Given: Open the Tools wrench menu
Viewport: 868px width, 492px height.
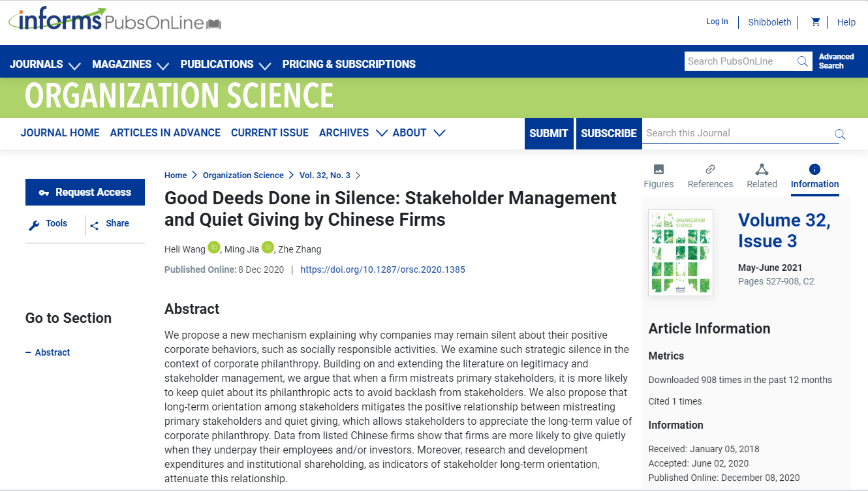Looking at the screenshot, I should pyautogui.click(x=48, y=224).
